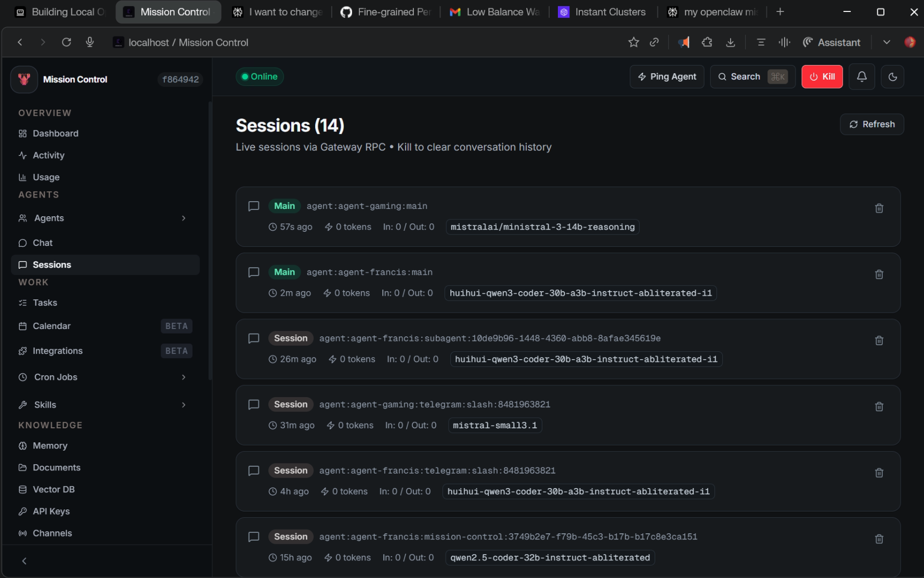
Task: Toggle dark mode moon button
Action: 892,76
